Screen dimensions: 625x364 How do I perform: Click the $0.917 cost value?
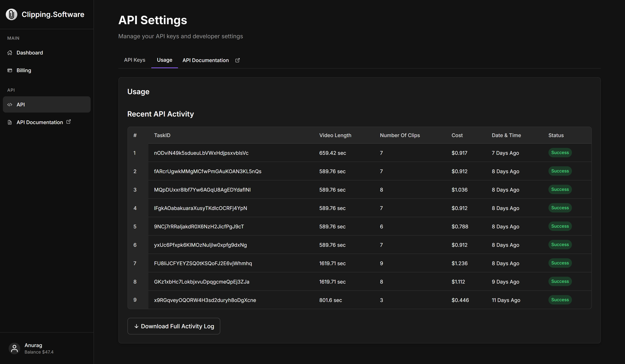[459, 153]
